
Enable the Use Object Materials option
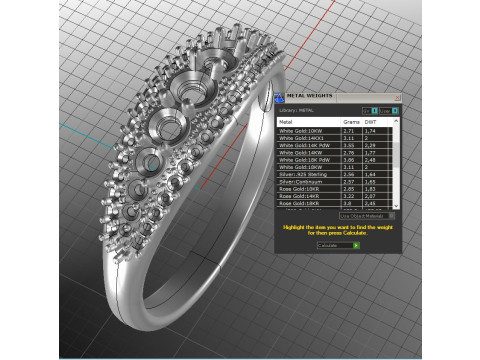[367, 216]
